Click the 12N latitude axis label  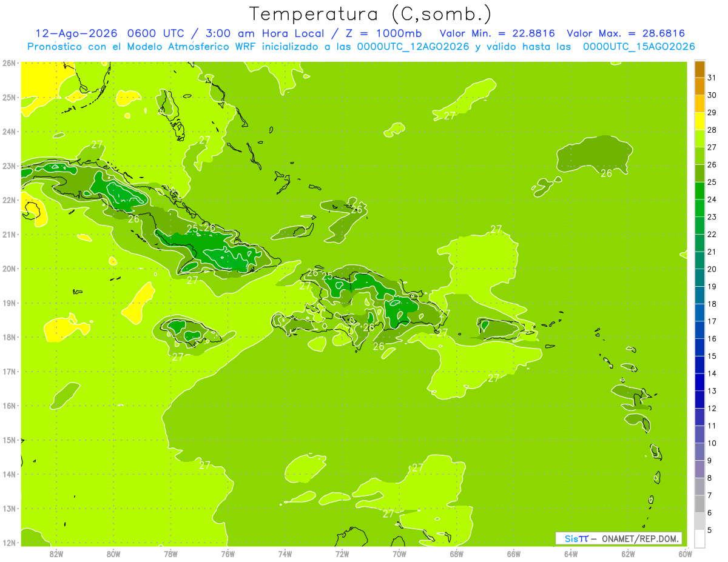click(x=8, y=543)
